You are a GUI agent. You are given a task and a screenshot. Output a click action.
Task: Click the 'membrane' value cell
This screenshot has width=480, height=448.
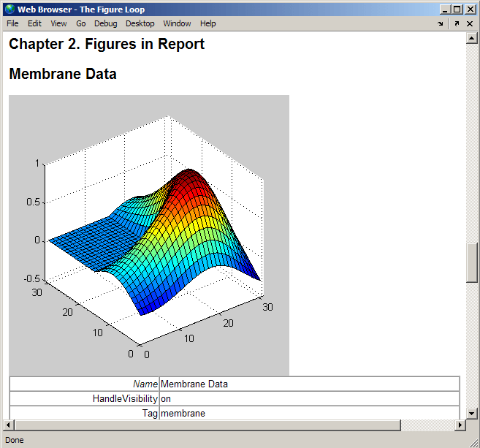pyautogui.click(x=309, y=413)
